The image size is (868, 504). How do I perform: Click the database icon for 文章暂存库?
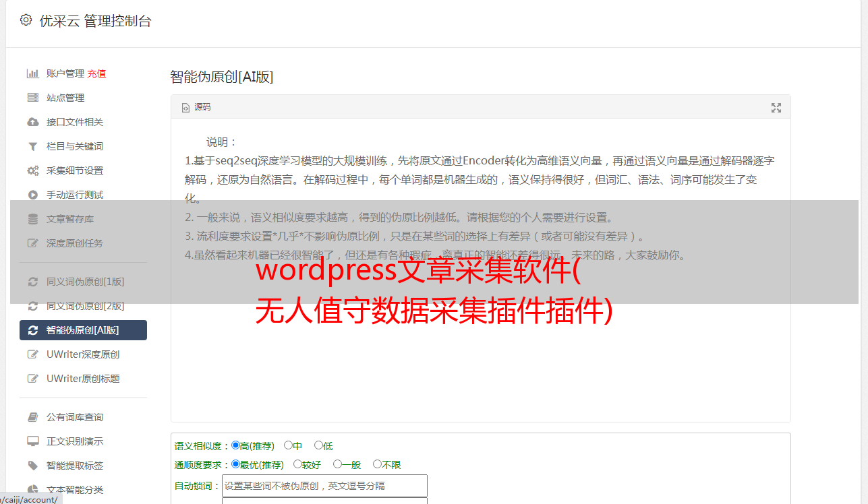point(32,219)
